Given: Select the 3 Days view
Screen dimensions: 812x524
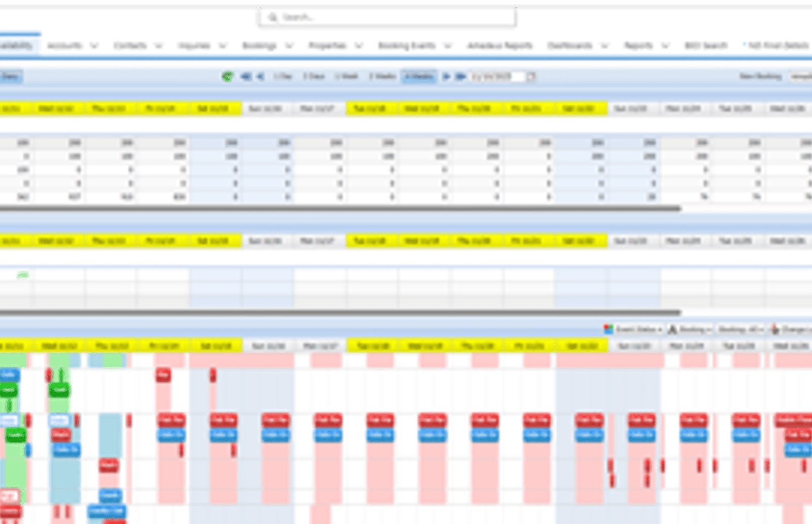Looking at the screenshot, I should tap(314, 77).
